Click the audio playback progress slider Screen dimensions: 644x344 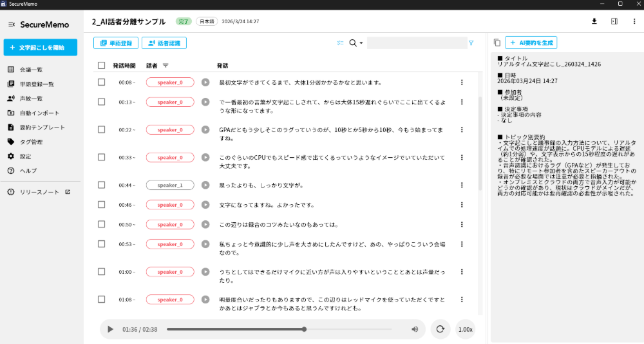(279, 329)
